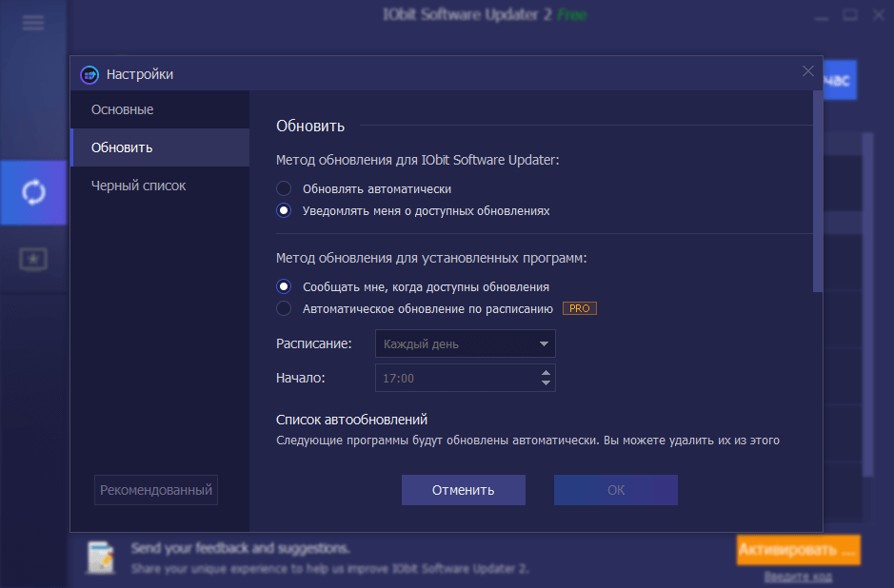Image resolution: width=894 pixels, height=588 pixels.
Task: Click the PRO badge next to schedule option
Action: 580,309
